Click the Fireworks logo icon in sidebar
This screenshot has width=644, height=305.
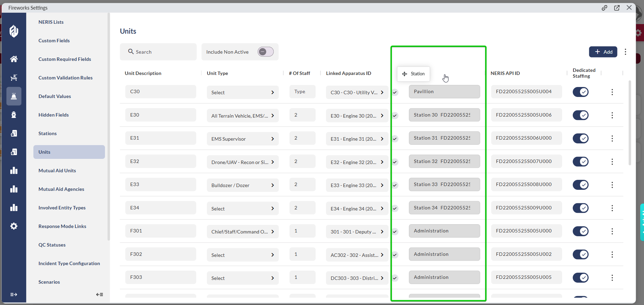[14, 31]
